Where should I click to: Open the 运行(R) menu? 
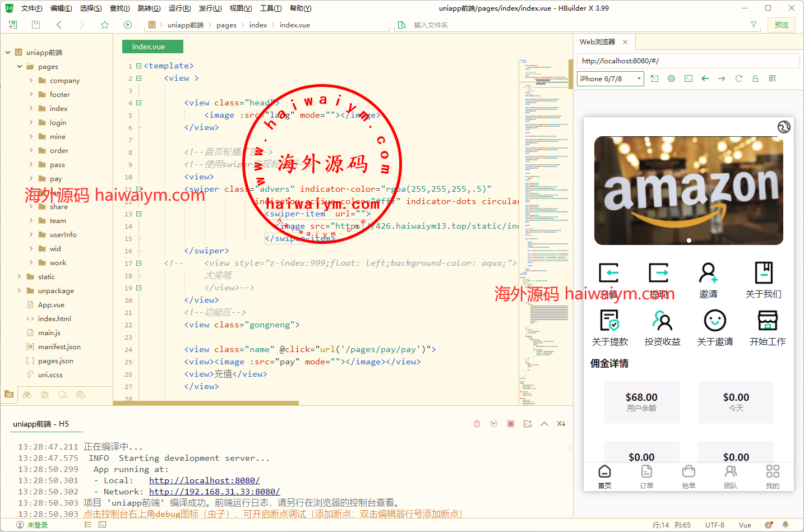point(179,8)
